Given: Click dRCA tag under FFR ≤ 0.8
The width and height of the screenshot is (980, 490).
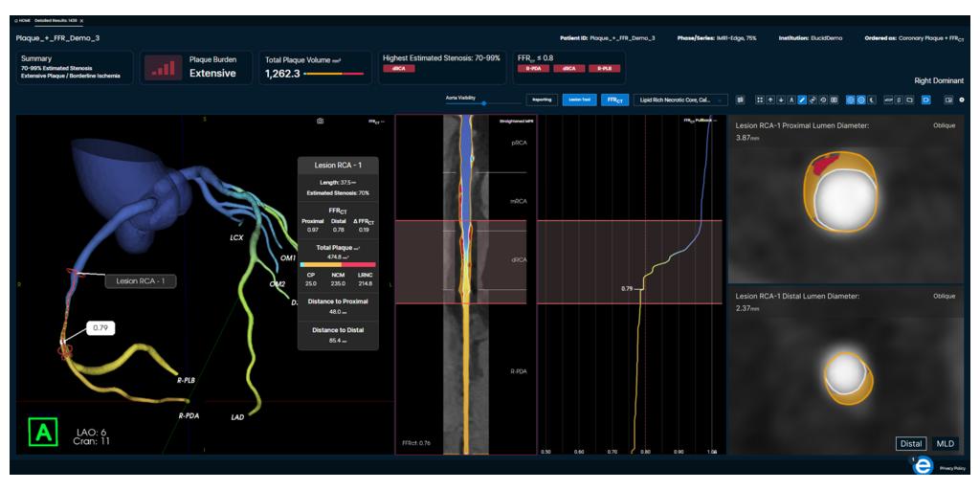Looking at the screenshot, I should point(568,69).
